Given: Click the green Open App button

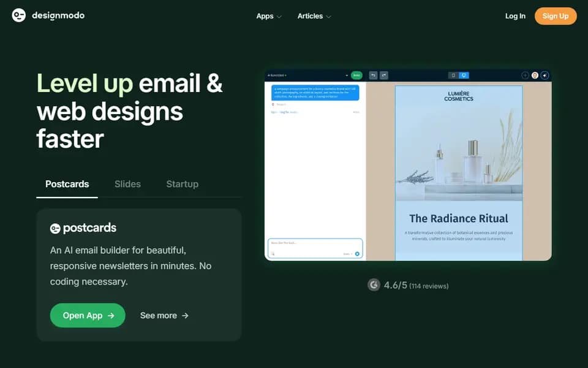Looking at the screenshot, I should 88,315.
